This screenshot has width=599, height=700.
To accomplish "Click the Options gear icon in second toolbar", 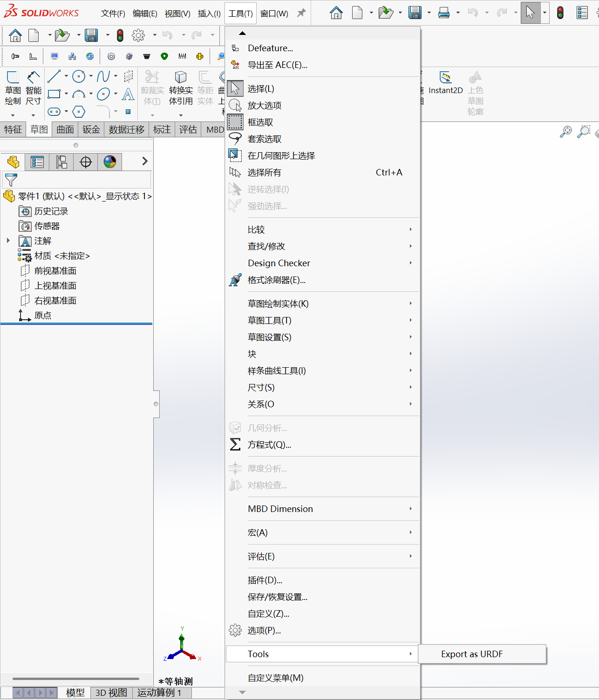I will point(138,35).
